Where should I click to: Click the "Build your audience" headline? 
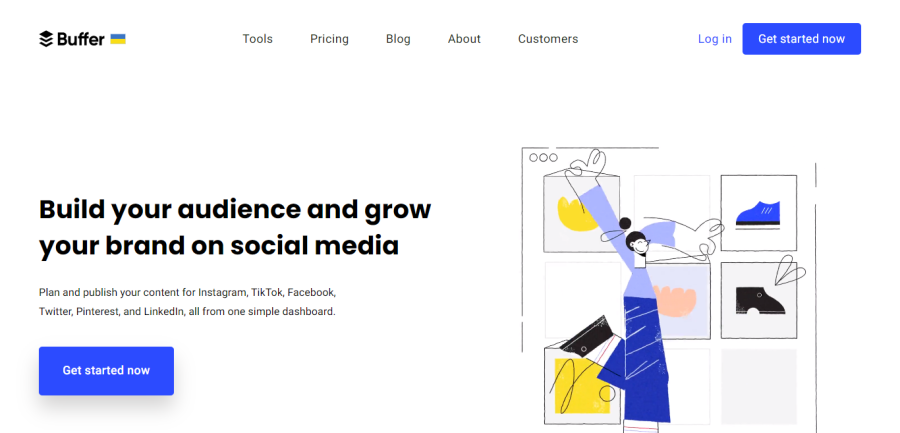click(235, 227)
